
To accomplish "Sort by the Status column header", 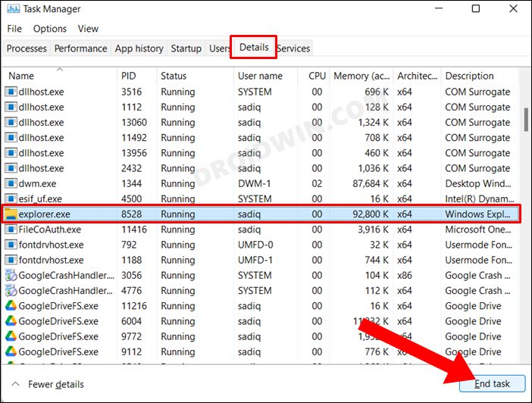I will click(195, 76).
